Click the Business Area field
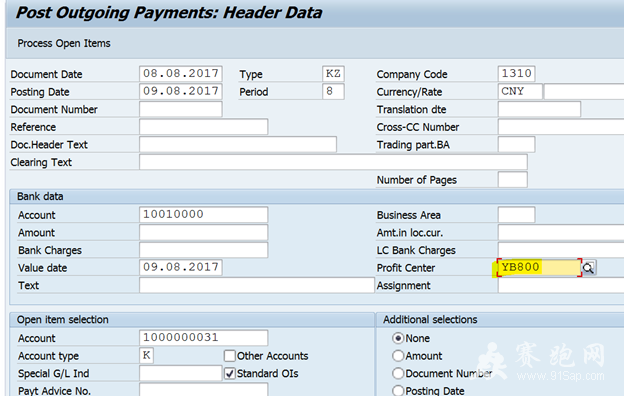Viewport: 624px width, 396px height. [516, 215]
